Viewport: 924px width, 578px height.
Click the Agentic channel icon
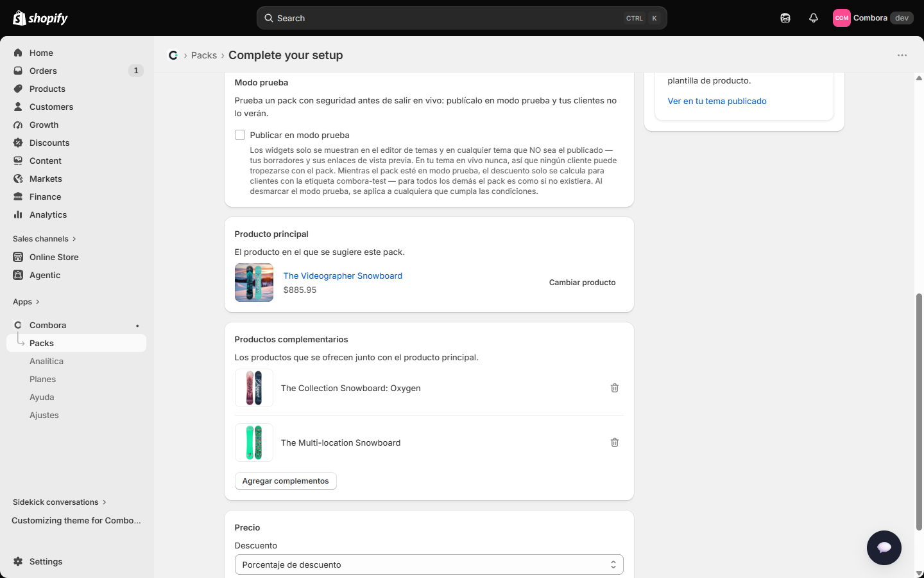[18, 275]
